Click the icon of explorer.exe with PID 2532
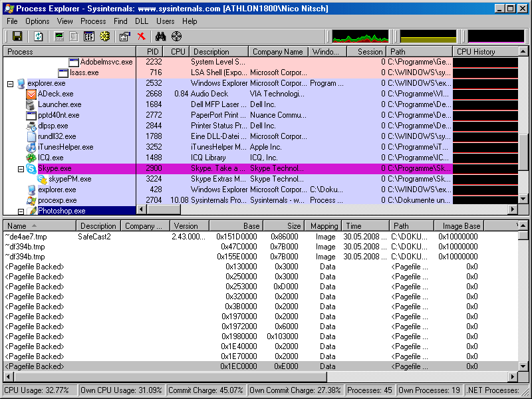 [21, 84]
